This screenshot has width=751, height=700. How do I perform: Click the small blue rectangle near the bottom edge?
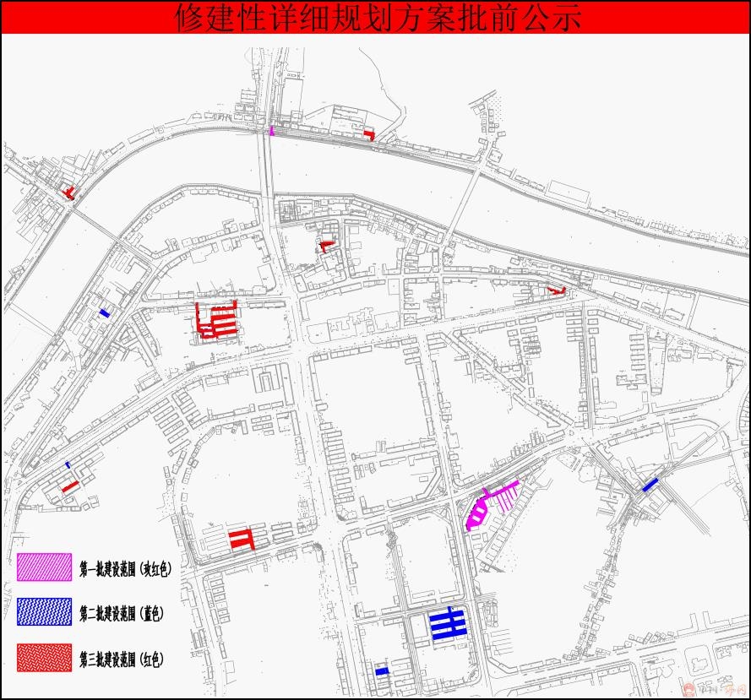382,671
